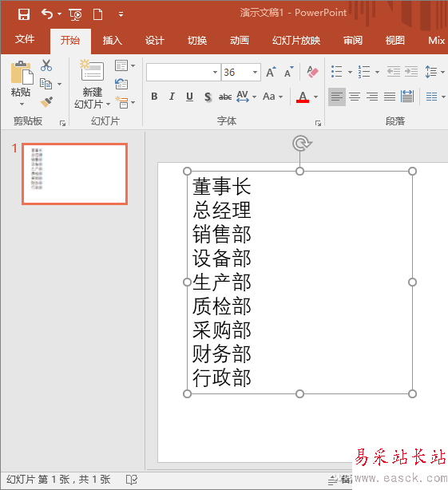
Task: Save the presentation with the floppy icon
Action: point(24,14)
